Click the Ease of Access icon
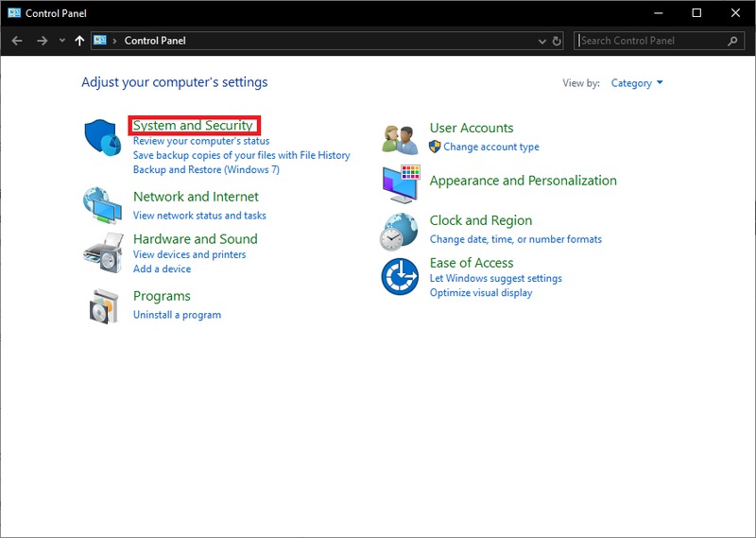Viewport: 756px width, 538px height. coord(400,277)
